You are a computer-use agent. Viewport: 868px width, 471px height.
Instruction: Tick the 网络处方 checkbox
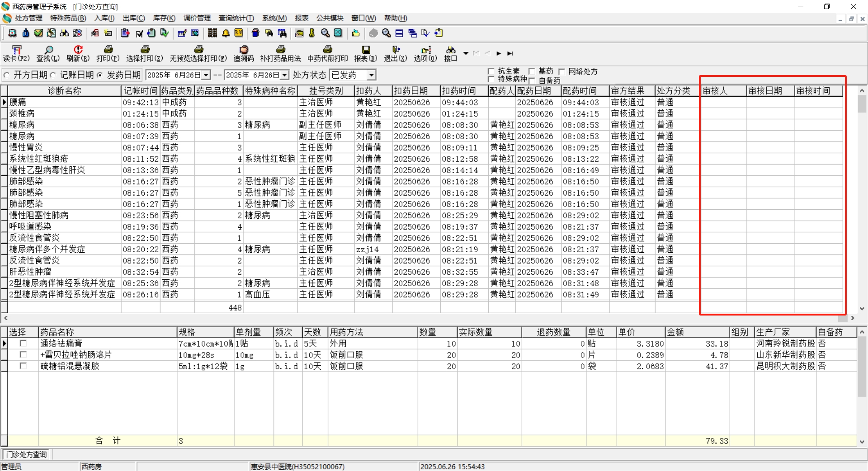(x=562, y=71)
